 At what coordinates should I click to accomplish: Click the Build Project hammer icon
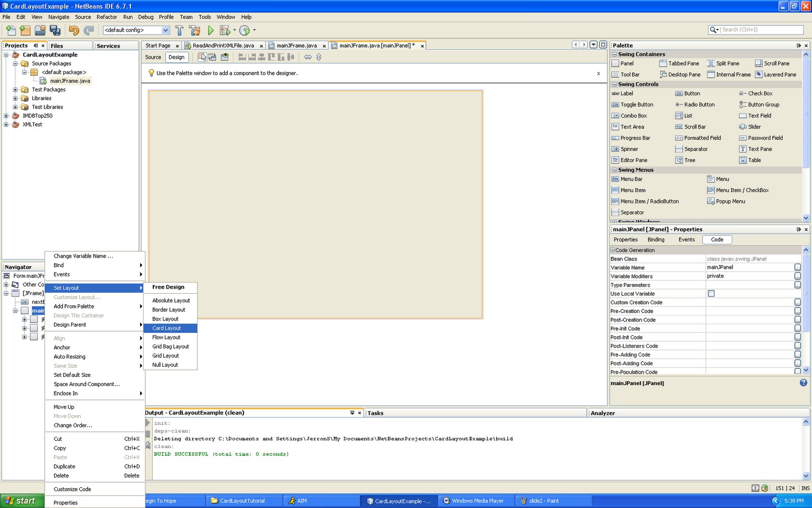coord(180,30)
